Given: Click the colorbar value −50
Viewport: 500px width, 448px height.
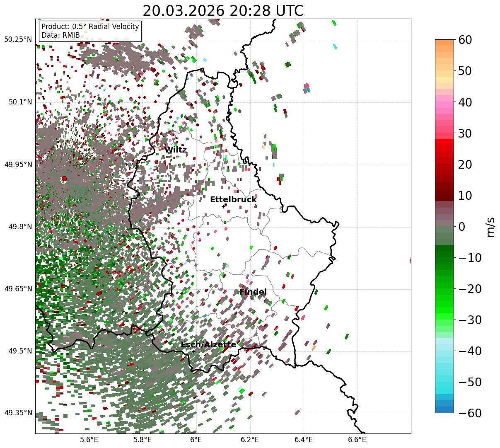Looking at the screenshot, I should pyautogui.click(x=470, y=382).
